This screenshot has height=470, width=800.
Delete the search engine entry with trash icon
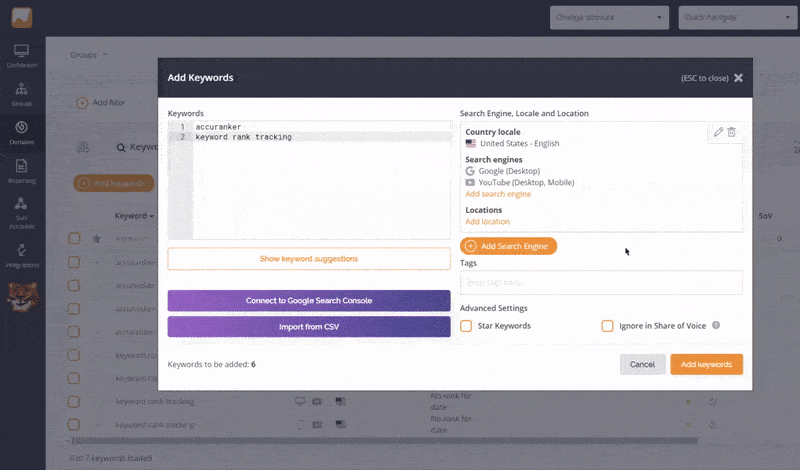[732, 132]
